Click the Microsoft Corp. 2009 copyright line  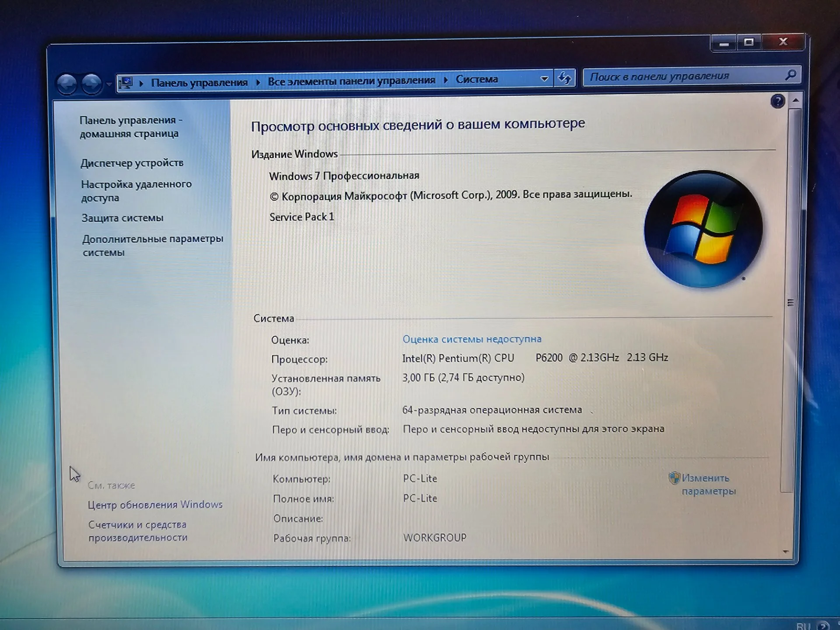click(451, 195)
